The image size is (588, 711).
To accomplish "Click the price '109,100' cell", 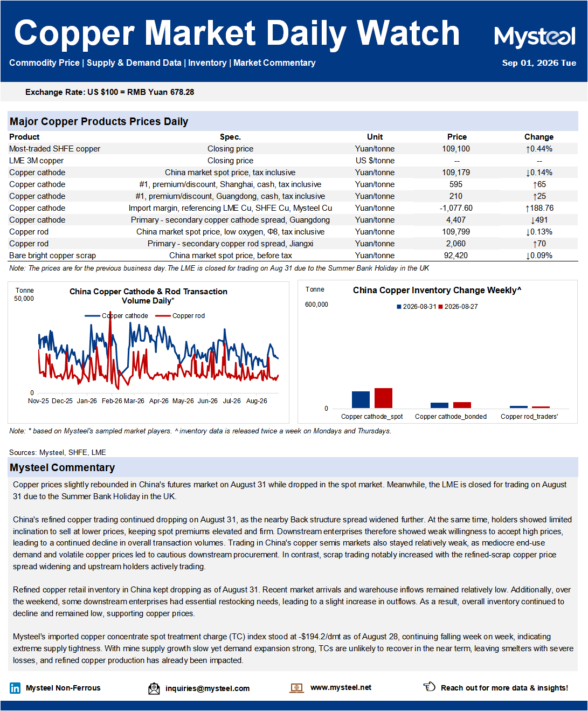I will (x=456, y=149).
